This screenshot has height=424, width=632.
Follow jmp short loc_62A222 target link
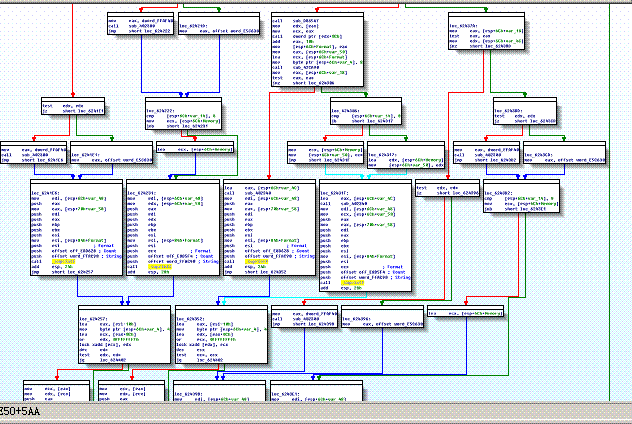155,31
